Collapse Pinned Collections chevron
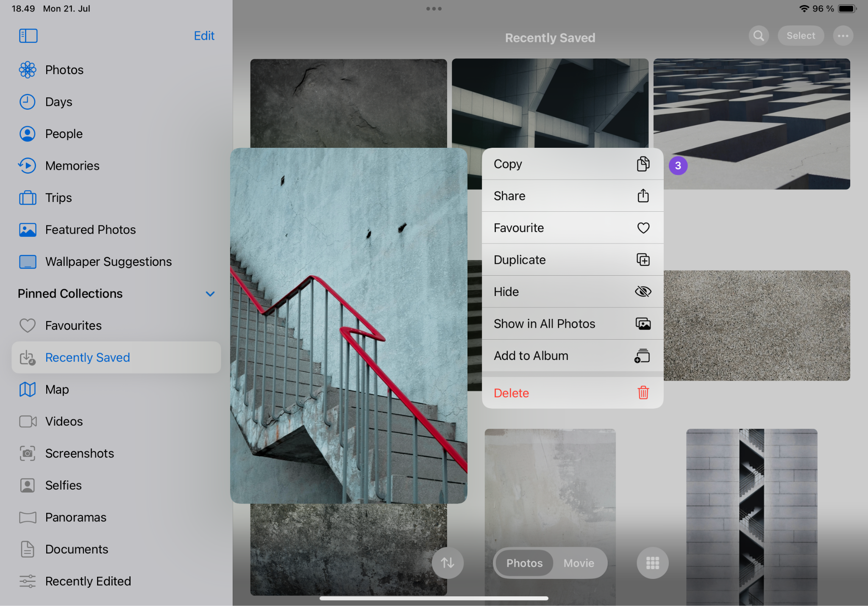Screen dimensions: 868x606 pyautogui.click(x=210, y=294)
